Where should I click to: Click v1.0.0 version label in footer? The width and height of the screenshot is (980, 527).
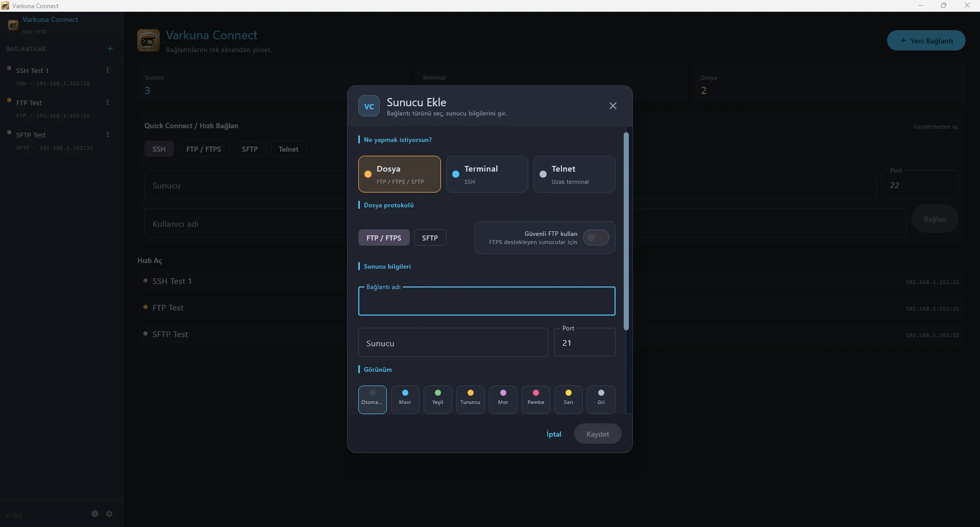pos(14,515)
